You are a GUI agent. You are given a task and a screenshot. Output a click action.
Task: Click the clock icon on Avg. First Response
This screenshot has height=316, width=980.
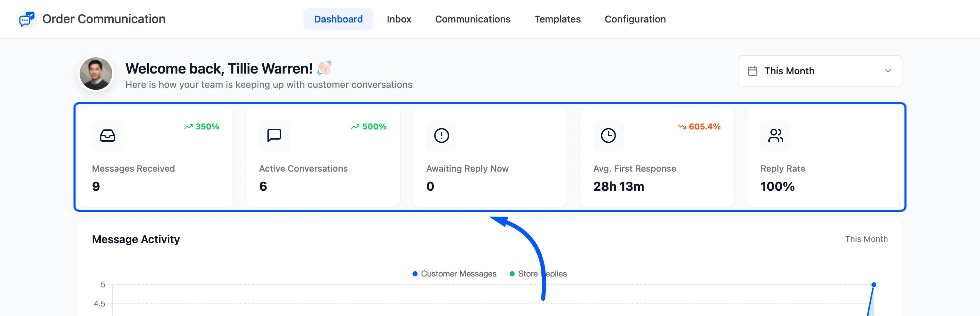click(x=608, y=136)
